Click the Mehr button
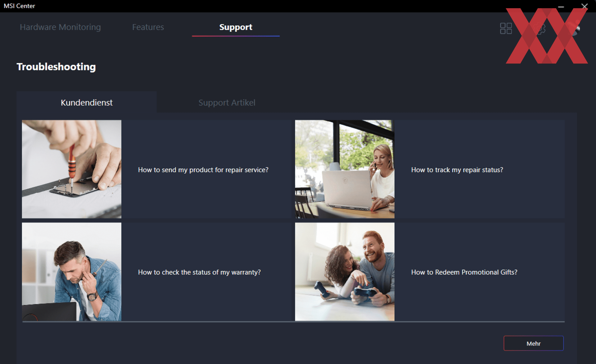Image resolution: width=596 pixels, height=364 pixels. tap(533, 343)
